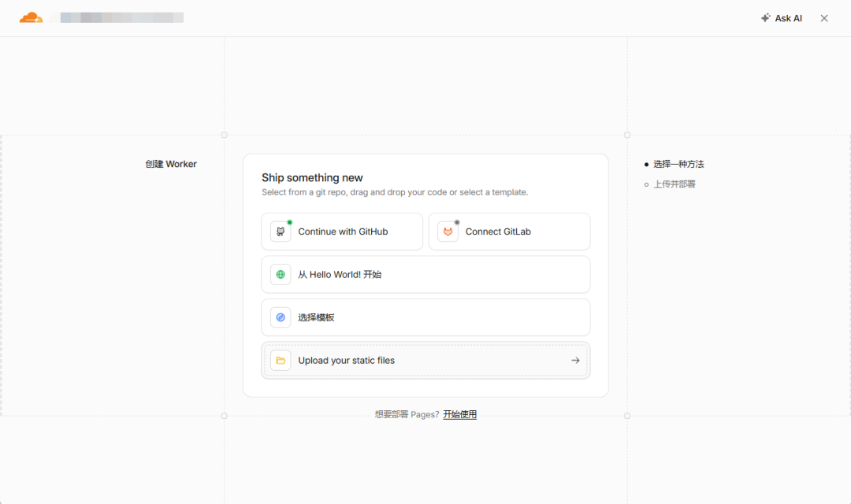Click the Cloudflare cloud logo

(x=31, y=18)
